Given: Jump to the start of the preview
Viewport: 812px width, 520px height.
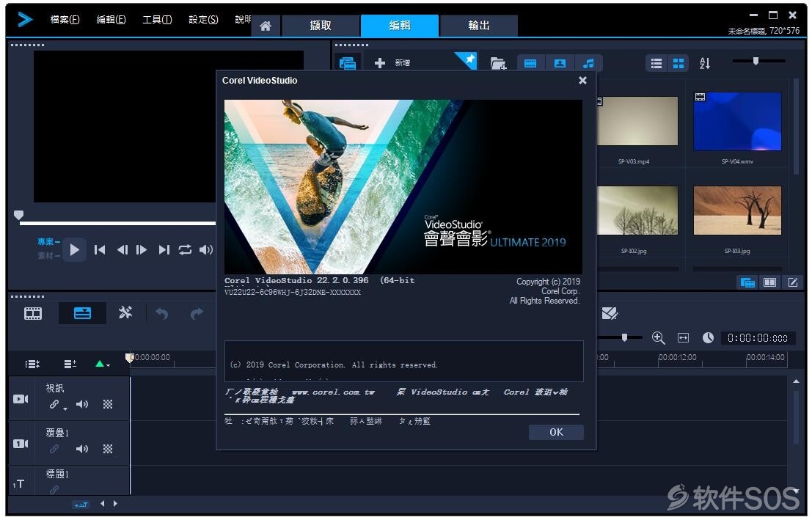Looking at the screenshot, I should (100, 250).
